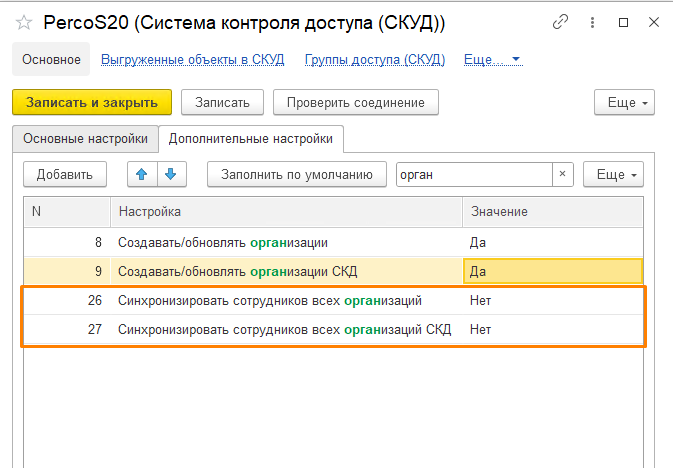This screenshot has height=468, width=673.
Task: Move setting up with up arrow
Action: click(141, 174)
